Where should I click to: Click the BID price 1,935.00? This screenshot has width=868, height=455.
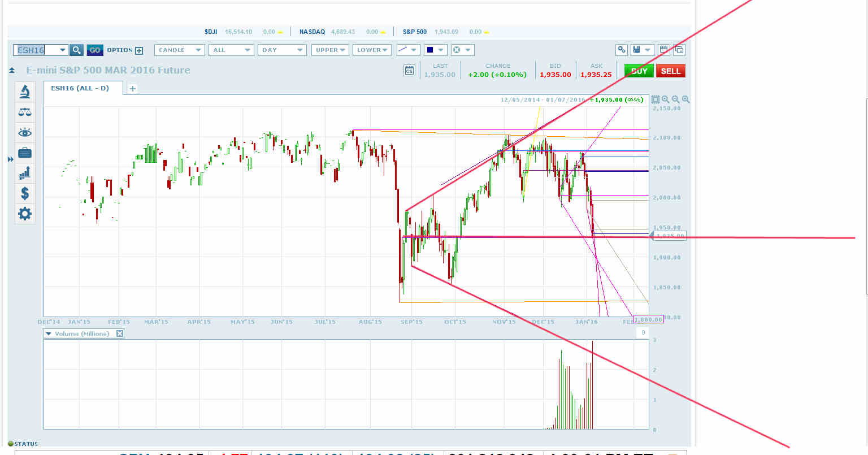555,75
